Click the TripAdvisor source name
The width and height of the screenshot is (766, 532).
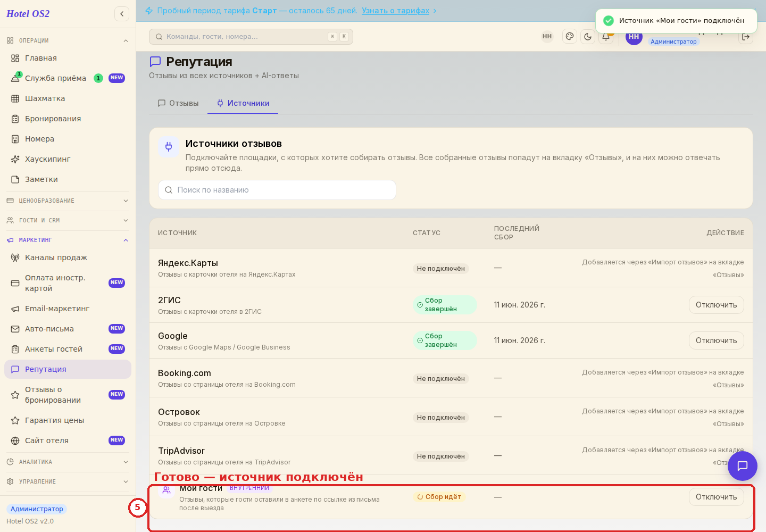tap(181, 451)
